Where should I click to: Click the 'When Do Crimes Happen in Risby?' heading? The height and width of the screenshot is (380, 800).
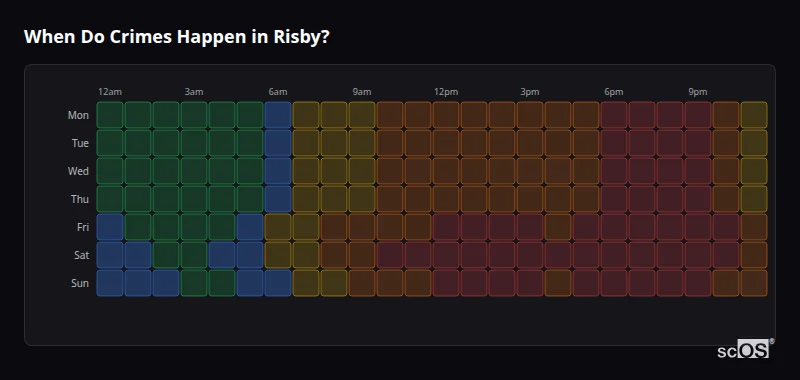click(x=177, y=37)
